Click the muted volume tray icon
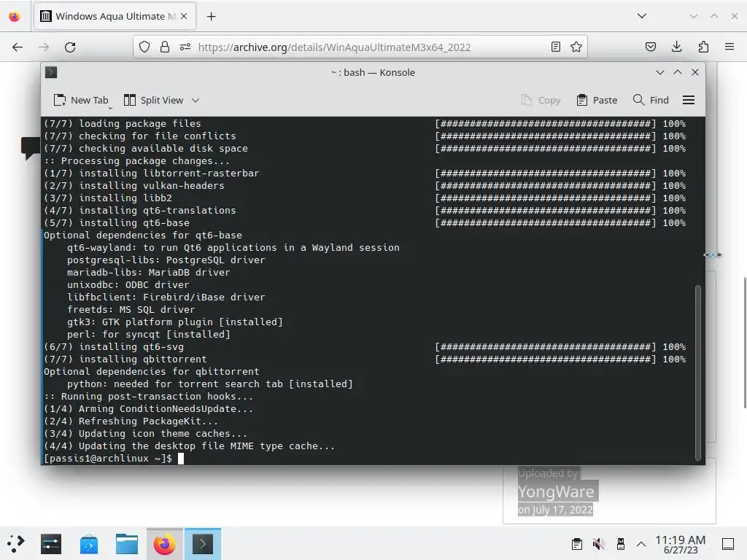 [x=598, y=544]
